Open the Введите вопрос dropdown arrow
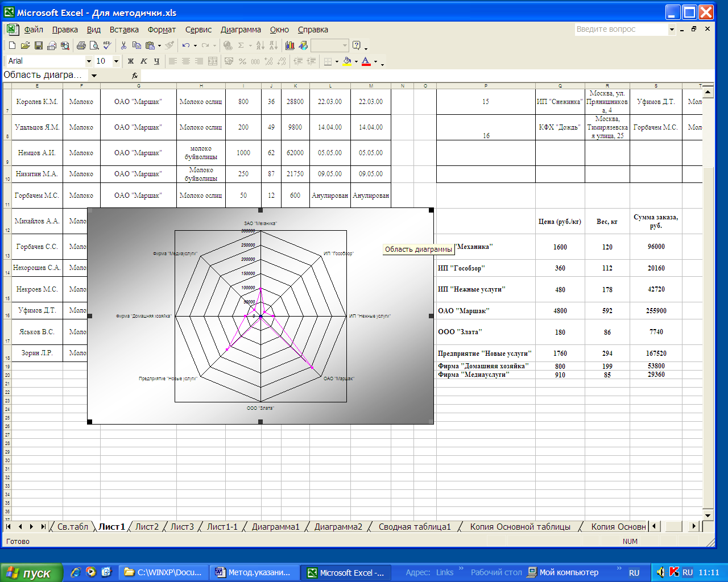728x582 pixels. point(672,29)
